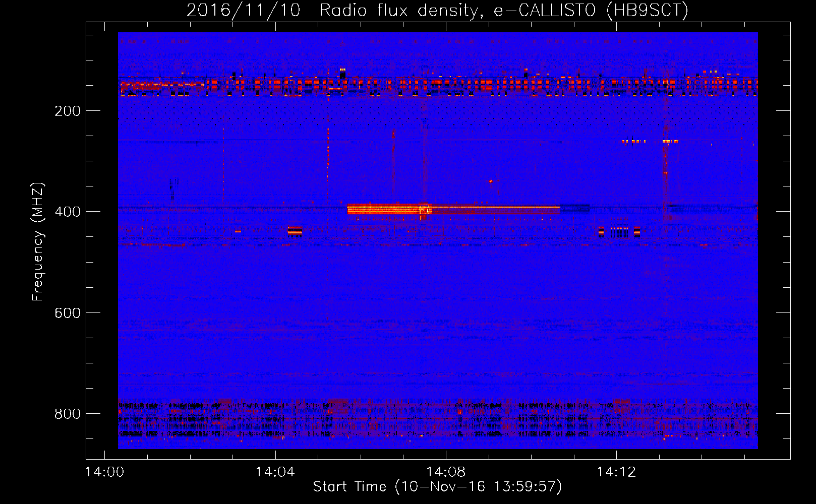Click the 14:08 time tick label

pos(446,472)
